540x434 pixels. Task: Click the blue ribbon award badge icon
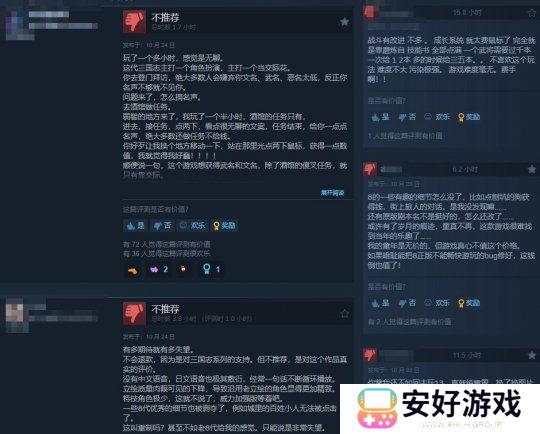pos(211,269)
